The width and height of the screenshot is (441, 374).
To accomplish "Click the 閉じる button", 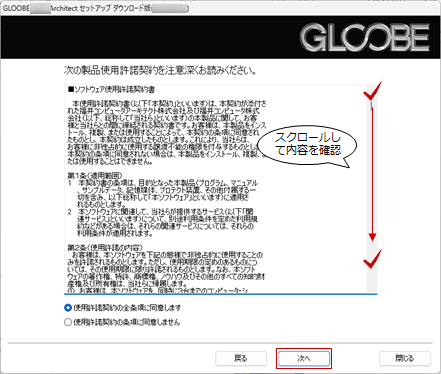I will tap(405, 359).
